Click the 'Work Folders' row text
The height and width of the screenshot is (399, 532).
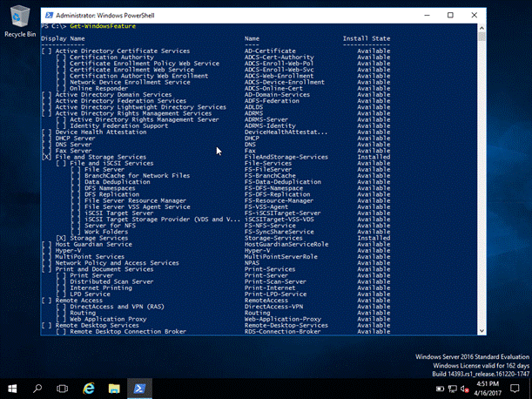click(106, 232)
